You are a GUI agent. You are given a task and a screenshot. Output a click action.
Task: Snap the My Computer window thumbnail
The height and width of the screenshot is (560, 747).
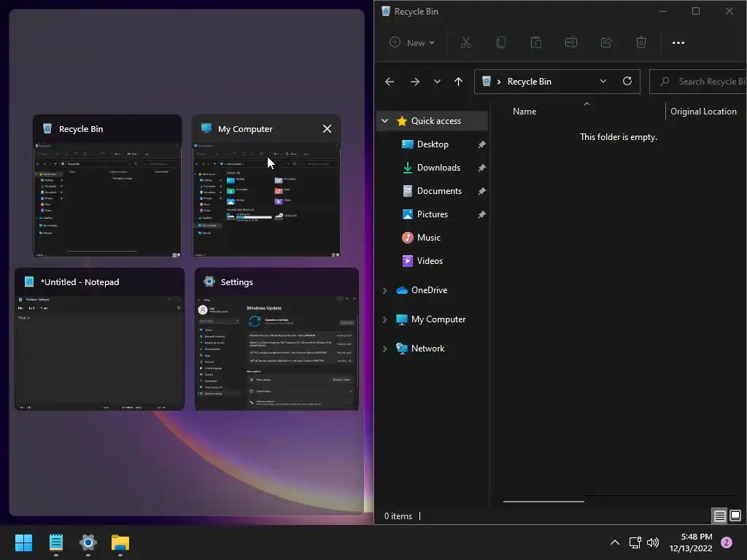[x=266, y=186]
